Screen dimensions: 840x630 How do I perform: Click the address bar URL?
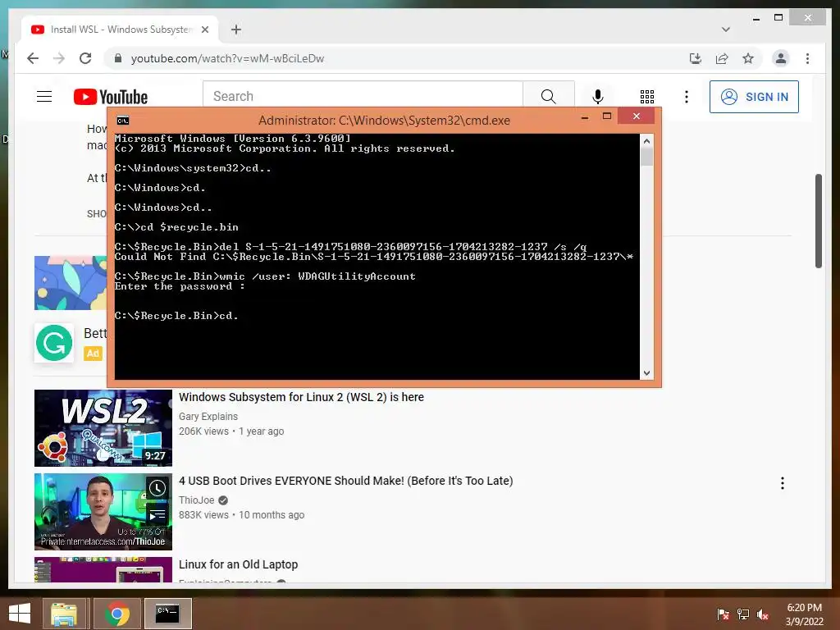click(227, 58)
